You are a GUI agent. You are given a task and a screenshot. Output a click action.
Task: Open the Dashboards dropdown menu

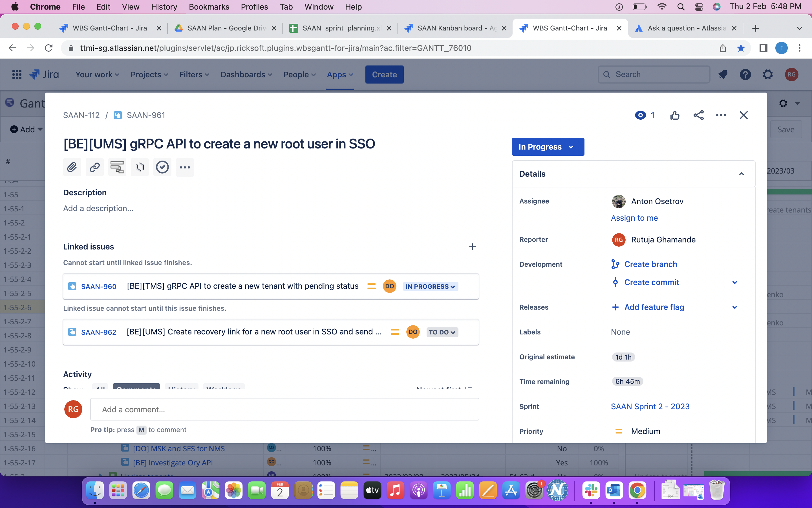point(246,75)
